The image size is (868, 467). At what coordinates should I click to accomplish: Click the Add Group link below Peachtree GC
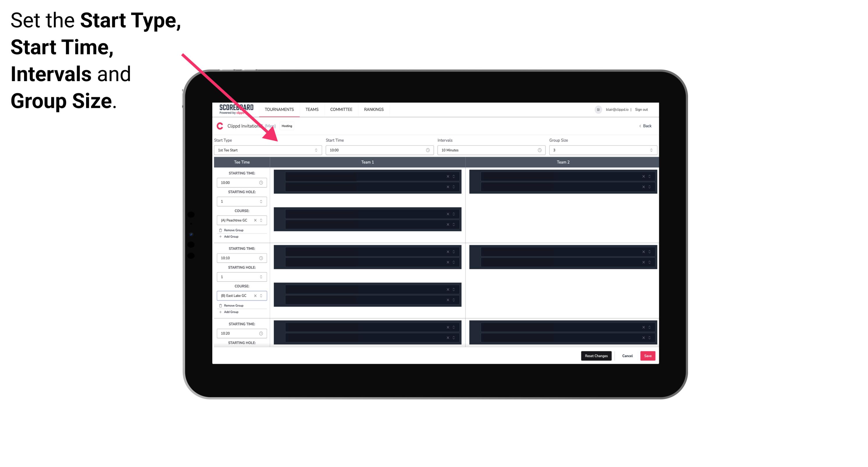(x=231, y=236)
